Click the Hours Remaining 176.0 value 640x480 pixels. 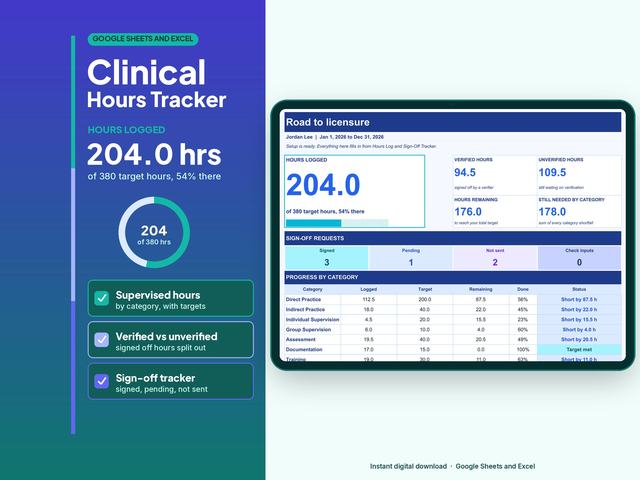[x=468, y=211]
